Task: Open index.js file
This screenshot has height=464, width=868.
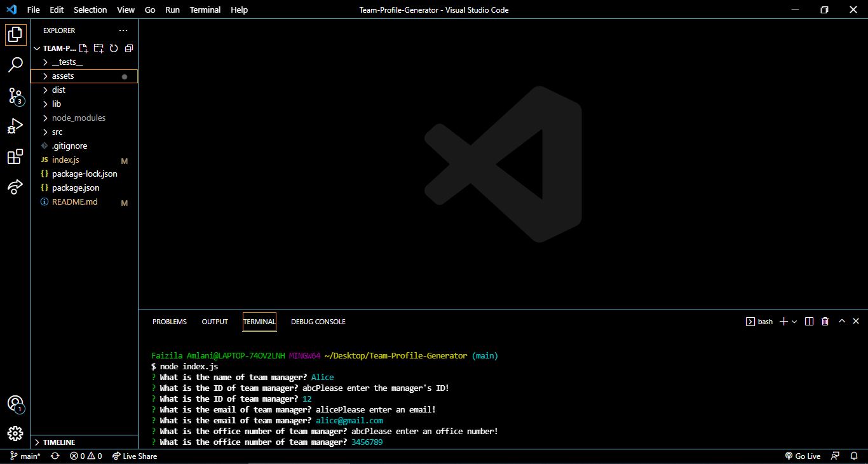Action: (x=84, y=160)
